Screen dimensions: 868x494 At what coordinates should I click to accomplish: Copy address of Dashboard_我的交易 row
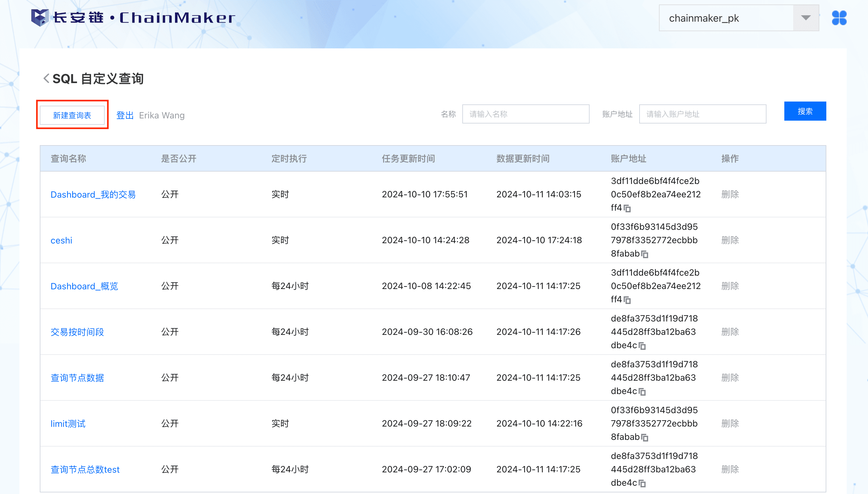pos(627,208)
